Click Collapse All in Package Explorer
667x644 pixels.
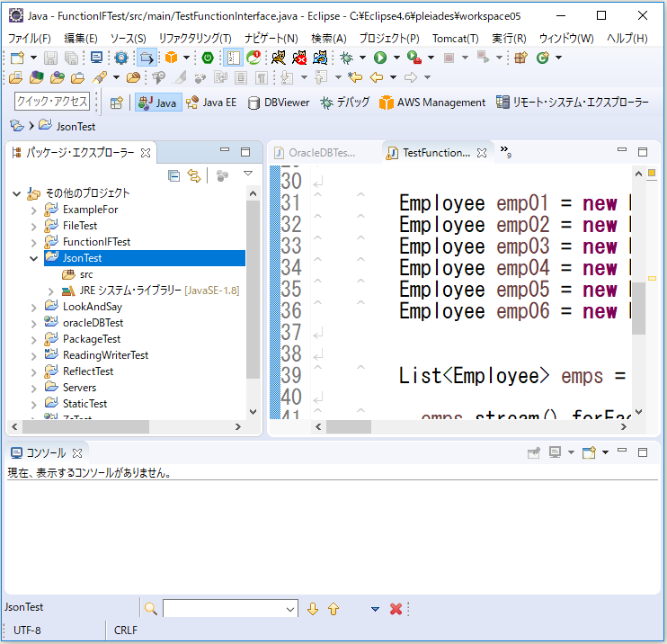173,175
